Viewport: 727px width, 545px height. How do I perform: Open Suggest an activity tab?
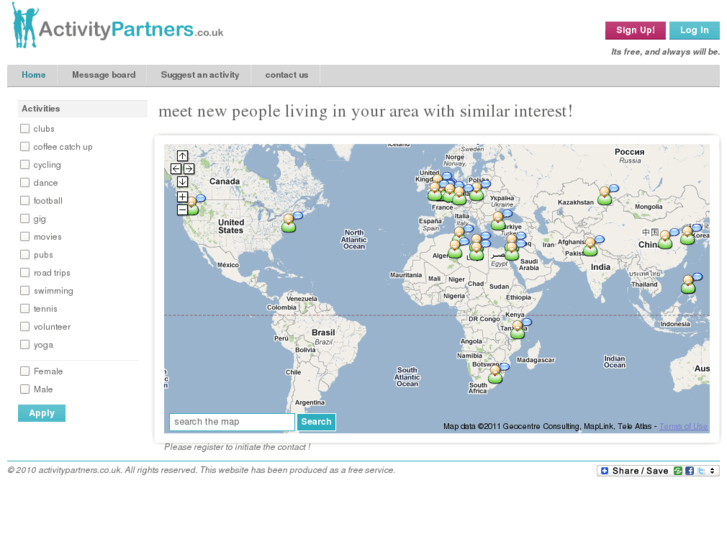click(200, 75)
